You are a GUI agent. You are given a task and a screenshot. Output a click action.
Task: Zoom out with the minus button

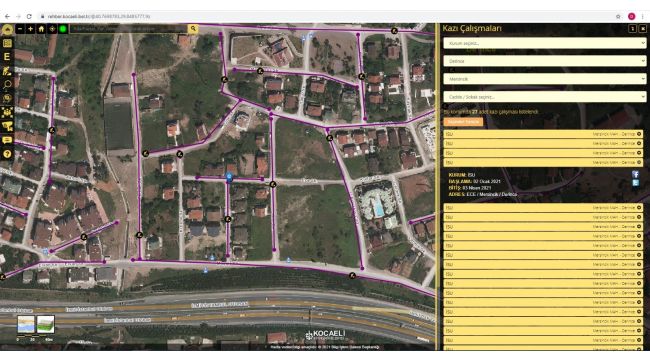[20, 29]
